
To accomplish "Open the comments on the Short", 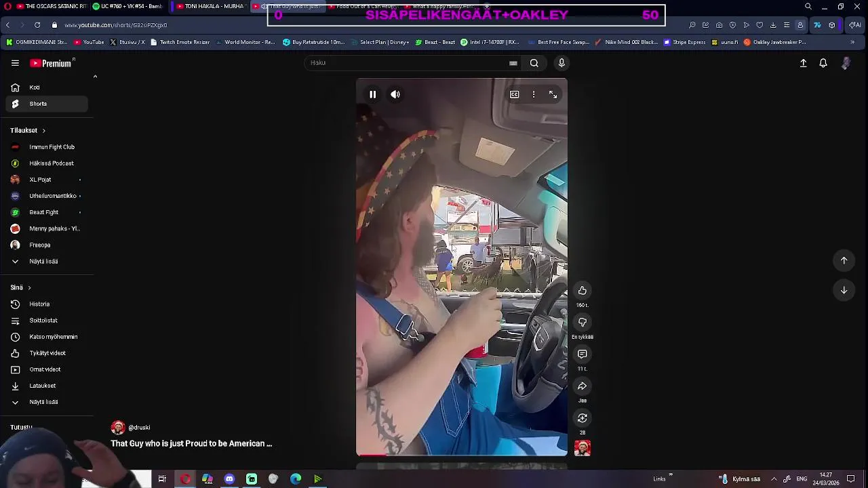I will click(x=582, y=354).
